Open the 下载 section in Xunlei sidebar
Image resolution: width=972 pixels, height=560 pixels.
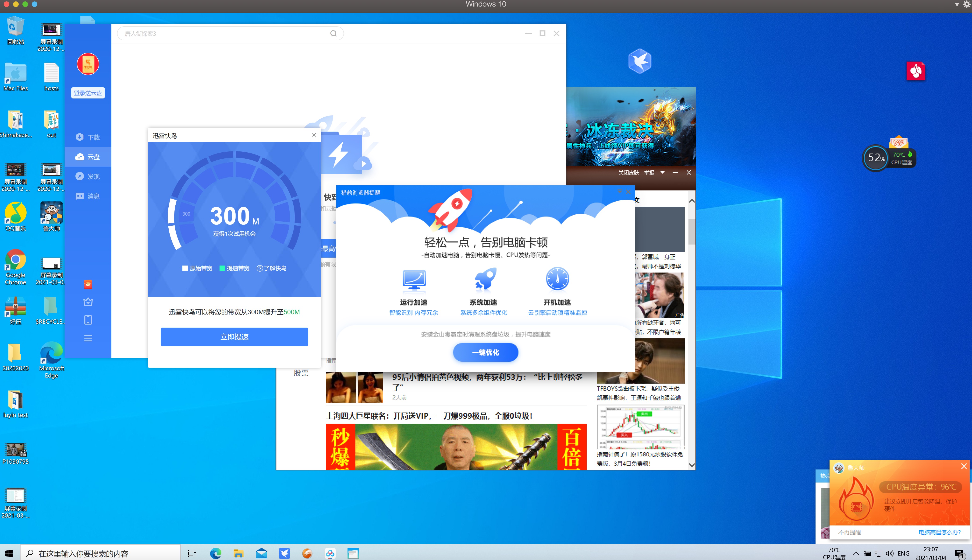point(88,137)
